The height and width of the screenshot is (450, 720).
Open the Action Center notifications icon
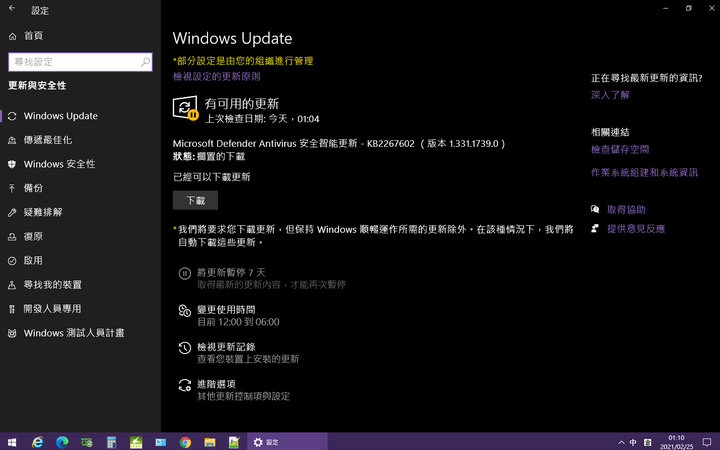(x=707, y=442)
